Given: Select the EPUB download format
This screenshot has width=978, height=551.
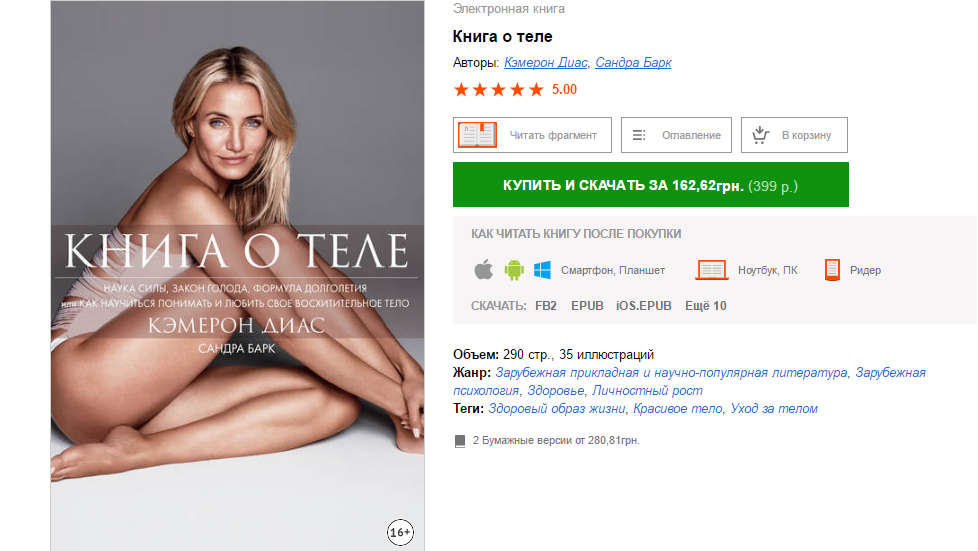Looking at the screenshot, I should click(587, 306).
